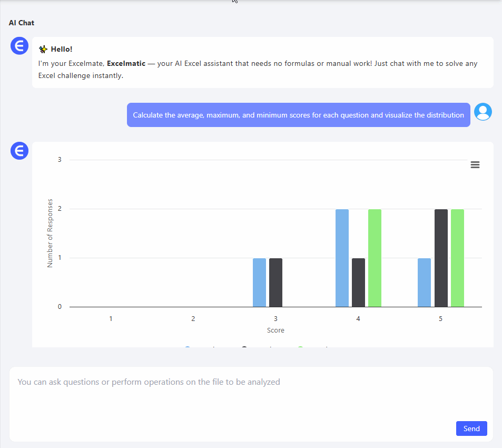The width and height of the screenshot is (502, 448).
Task: Click the user profile avatar icon
Action: tap(483, 112)
